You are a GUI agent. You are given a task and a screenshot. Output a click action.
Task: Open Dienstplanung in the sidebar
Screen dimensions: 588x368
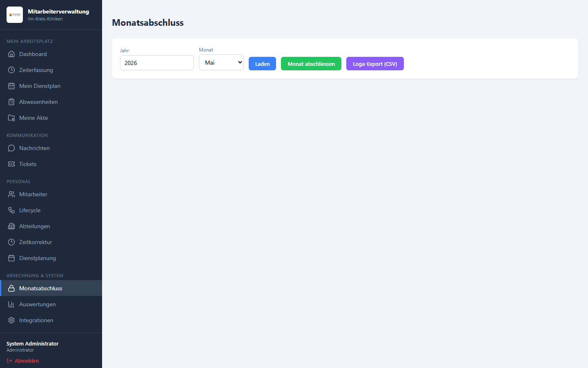(51, 258)
